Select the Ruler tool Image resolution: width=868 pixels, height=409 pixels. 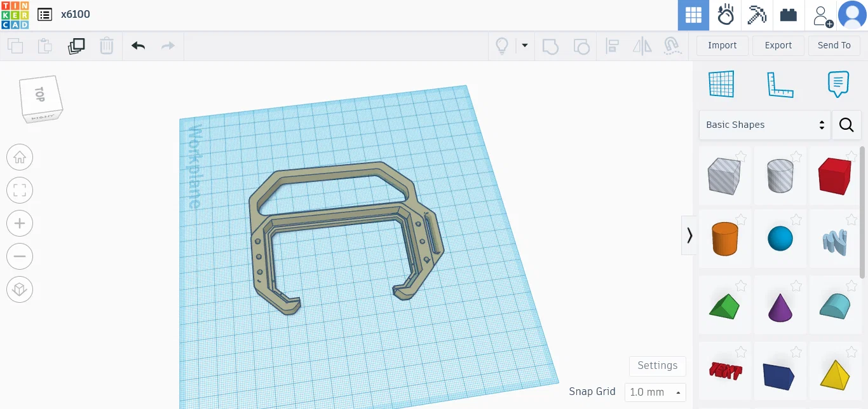click(x=780, y=85)
